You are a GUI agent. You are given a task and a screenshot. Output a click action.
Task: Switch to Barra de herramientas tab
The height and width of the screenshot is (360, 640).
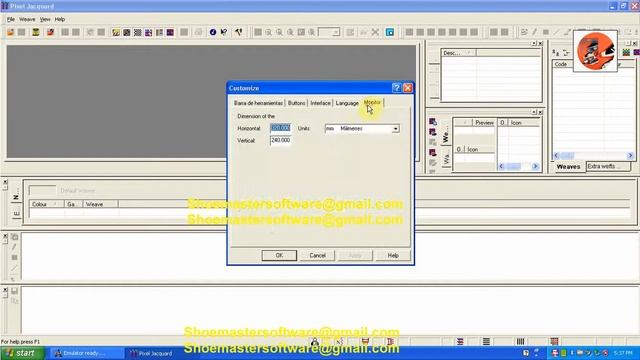258,103
